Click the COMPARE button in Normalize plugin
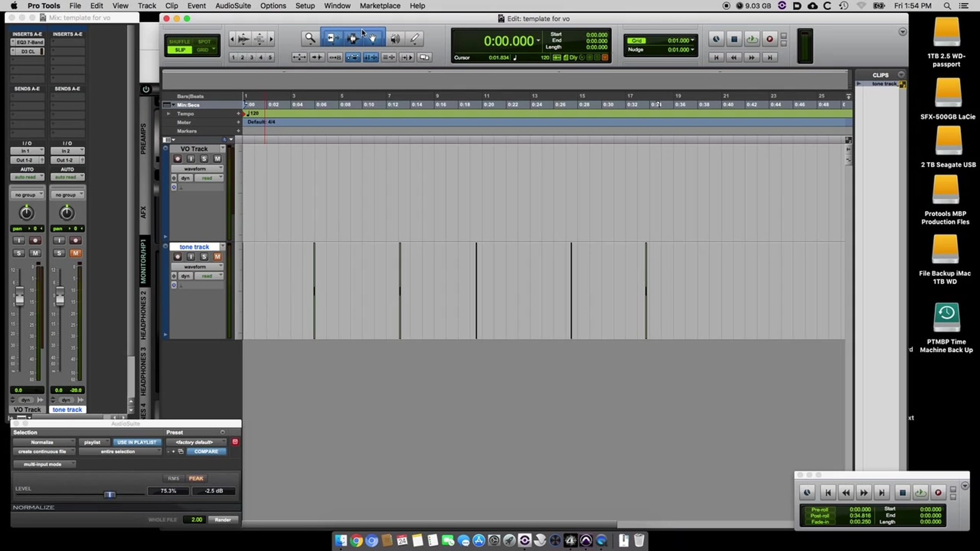Screen dimensions: 980x551 pyautogui.click(x=206, y=451)
